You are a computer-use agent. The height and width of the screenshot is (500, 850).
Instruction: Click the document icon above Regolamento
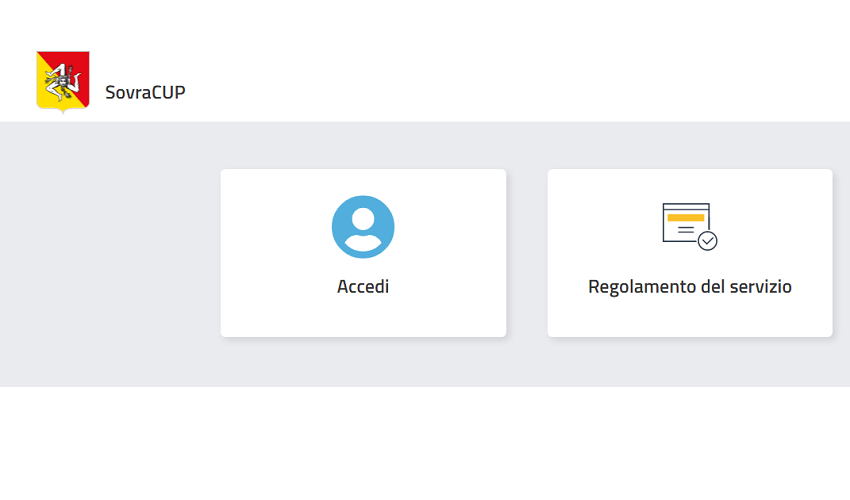coord(690,227)
